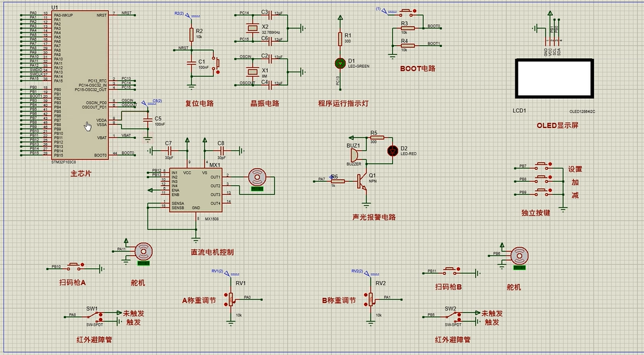644x355 pixels.
Task: Click capacitor C6 12pF
Action: point(270,41)
